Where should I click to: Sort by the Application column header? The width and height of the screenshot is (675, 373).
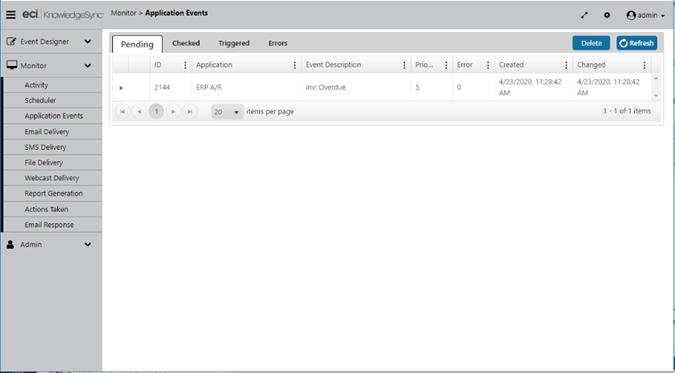pos(214,65)
